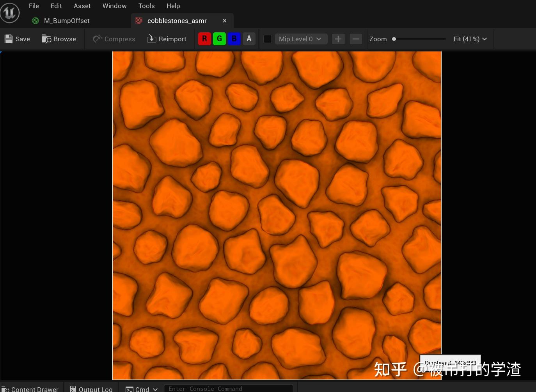Image resolution: width=536 pixels, height=392 pixels.
Task: Toggle the red channel display
Action: (204, 39)
